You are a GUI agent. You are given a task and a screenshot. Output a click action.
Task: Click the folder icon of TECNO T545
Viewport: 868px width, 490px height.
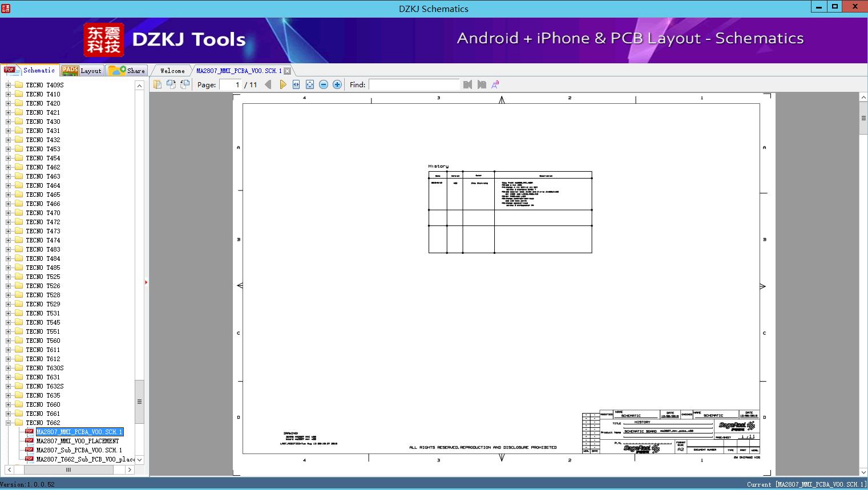[19, 322]
